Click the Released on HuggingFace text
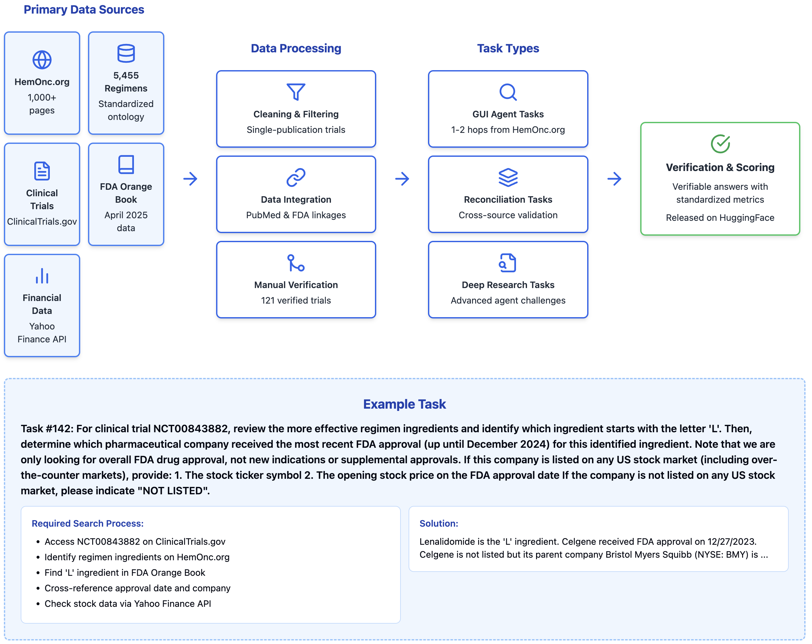This screenshot has height=644, width=812. 720,218
